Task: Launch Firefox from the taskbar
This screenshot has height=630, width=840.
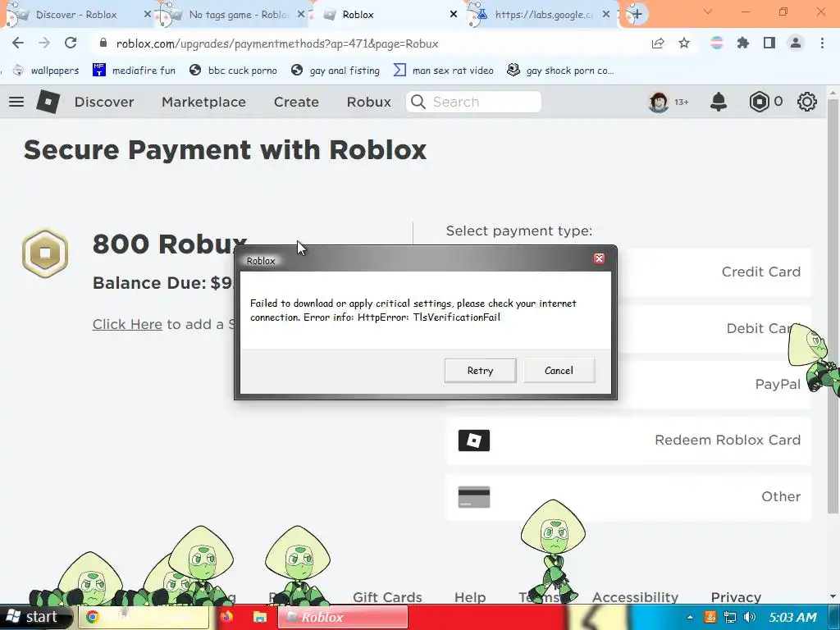Action: click(x=226, y=617)
